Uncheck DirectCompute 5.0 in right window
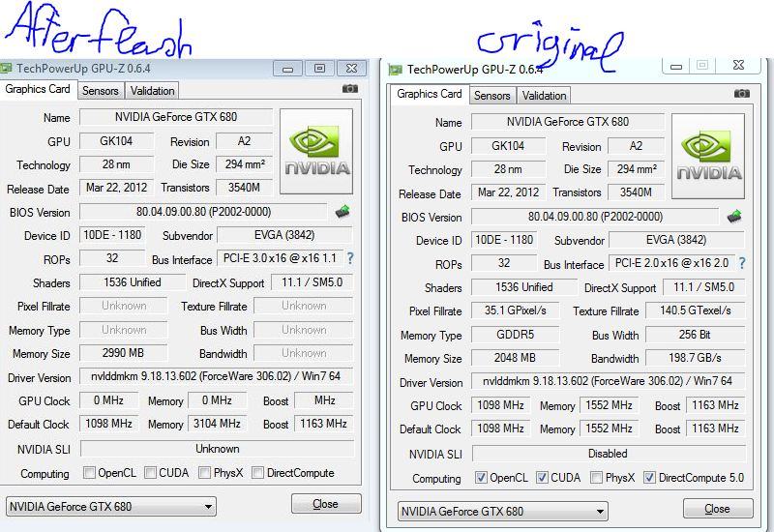The height and width of the screenshot is (532, 774). pos(649,478)
